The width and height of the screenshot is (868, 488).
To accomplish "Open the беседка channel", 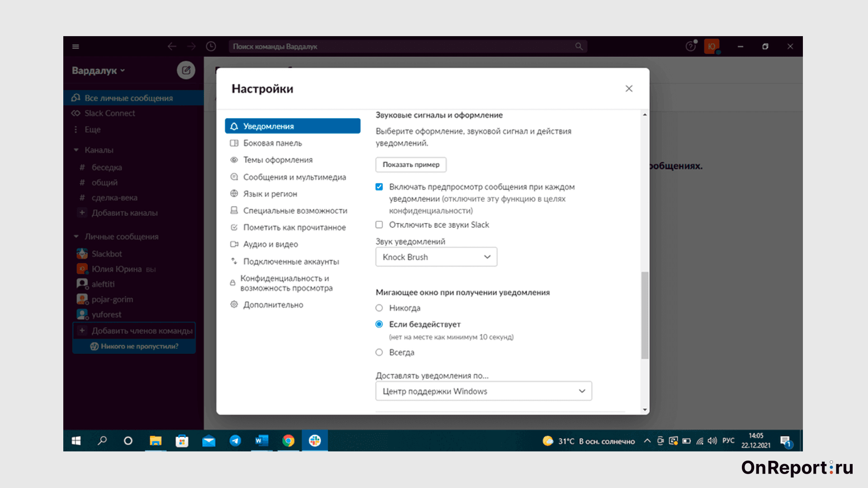I will click(101, 168).
